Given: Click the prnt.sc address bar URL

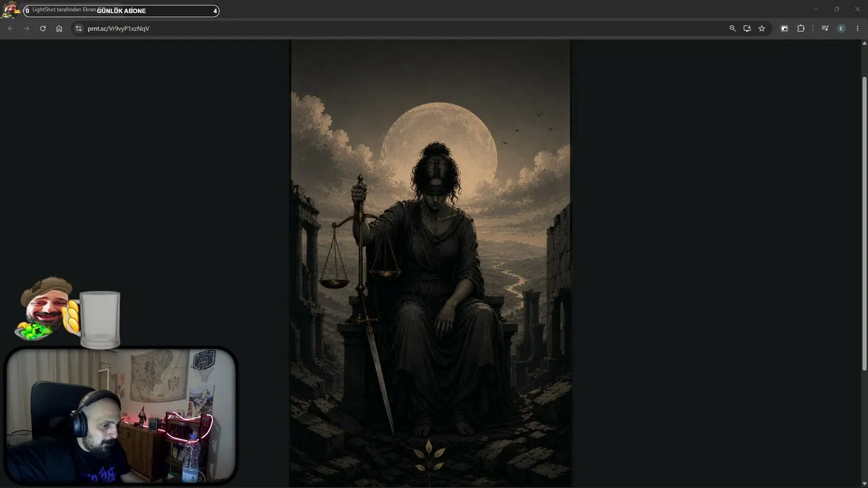Looking at the screenshot, I should [x=118, y=28].
